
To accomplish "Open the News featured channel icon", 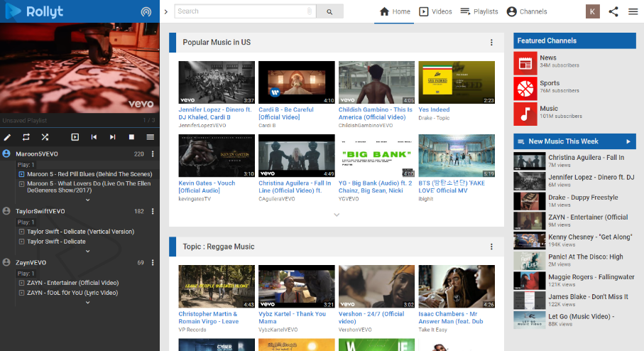I will pyautogui.click(x=525, y=63).
